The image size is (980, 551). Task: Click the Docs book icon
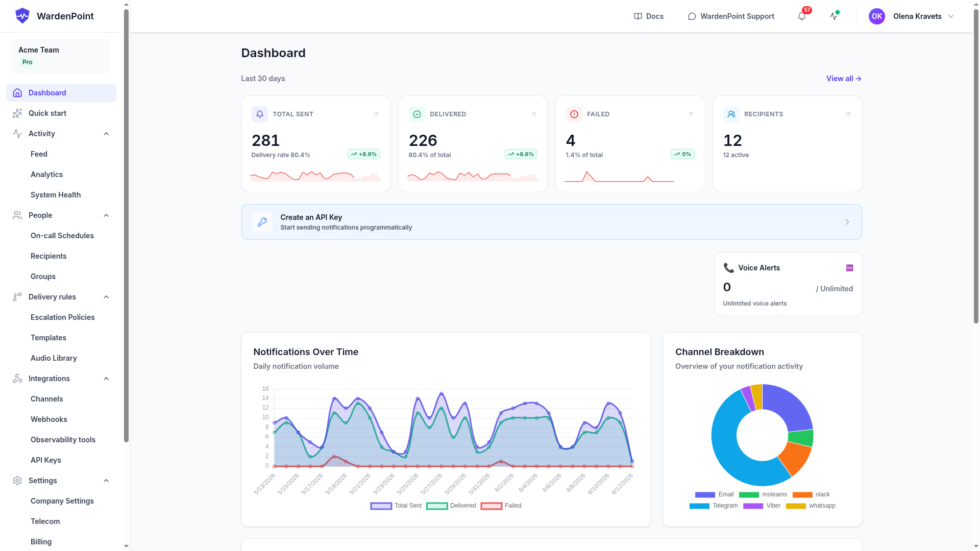click(x=638, y=16)
